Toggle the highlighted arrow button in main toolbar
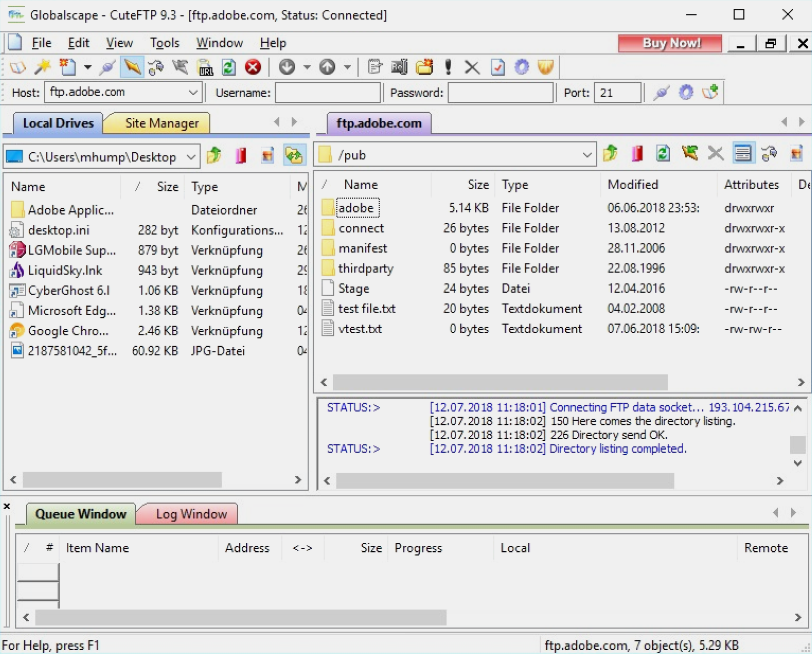 [132, 67]
